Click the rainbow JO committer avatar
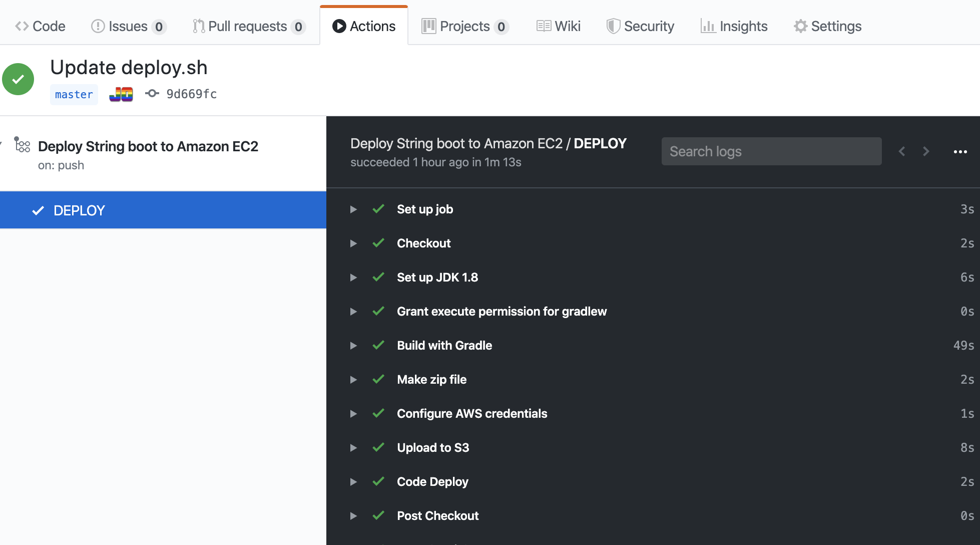Screen dimensions: 980x545 [121, 94]
